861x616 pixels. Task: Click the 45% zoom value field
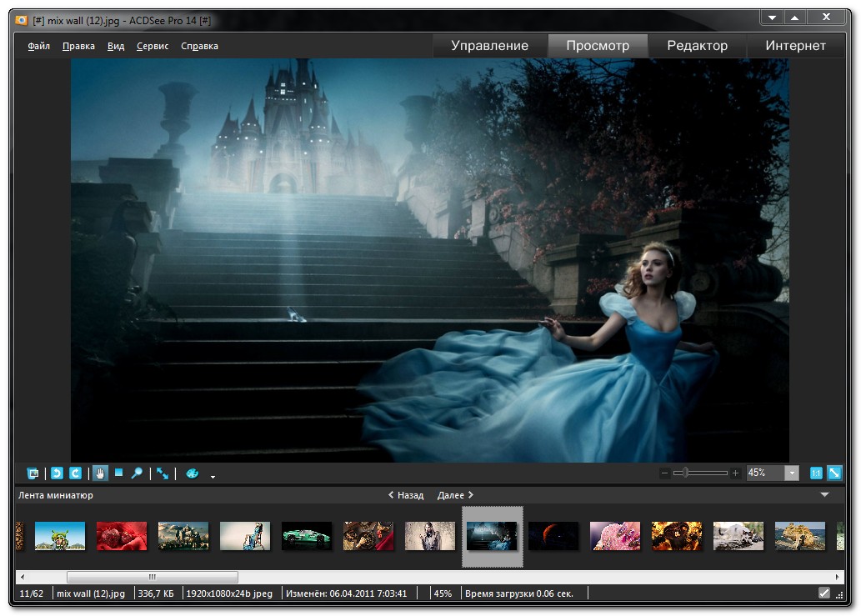click(x=765, y=473)
